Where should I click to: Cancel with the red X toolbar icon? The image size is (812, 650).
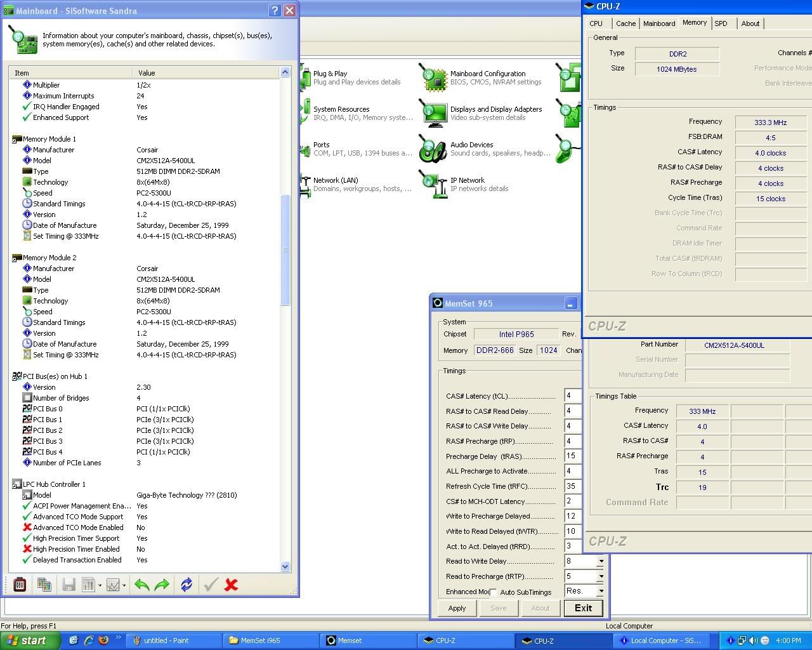point(231,585)
